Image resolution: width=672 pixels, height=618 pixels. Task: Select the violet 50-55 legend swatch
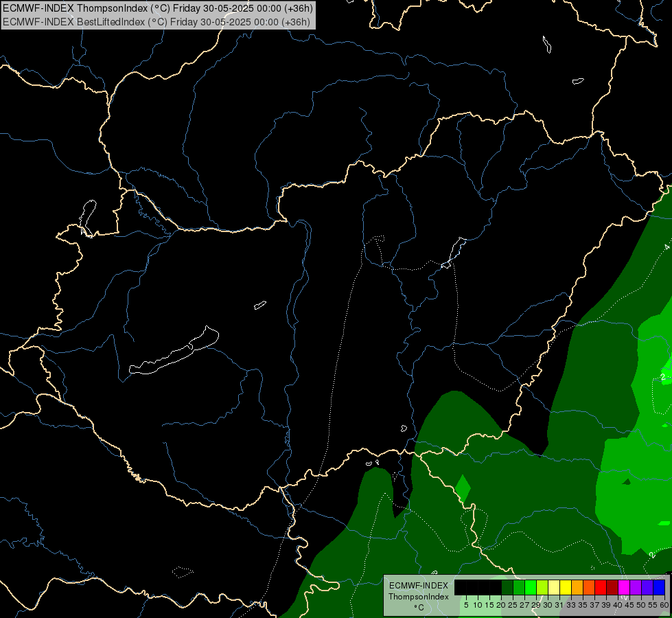pos(647,588)
